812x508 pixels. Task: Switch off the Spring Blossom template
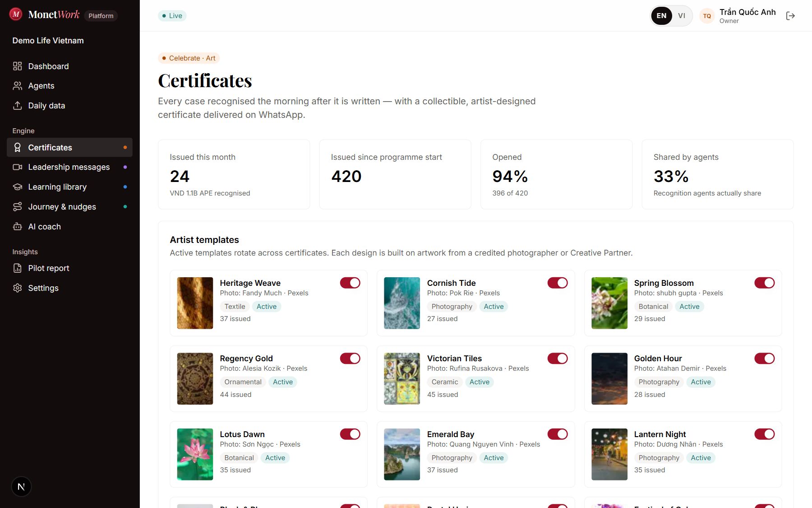(765, 283)
